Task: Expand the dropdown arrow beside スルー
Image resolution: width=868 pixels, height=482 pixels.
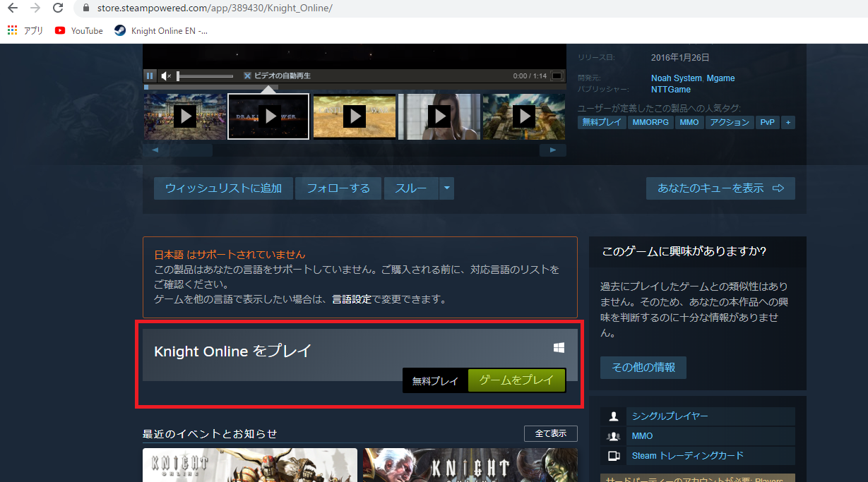Action: tap(446, 188)
